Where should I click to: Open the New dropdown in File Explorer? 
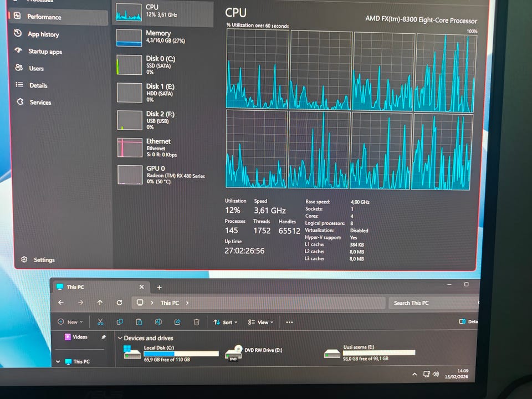tap(70, 321)
